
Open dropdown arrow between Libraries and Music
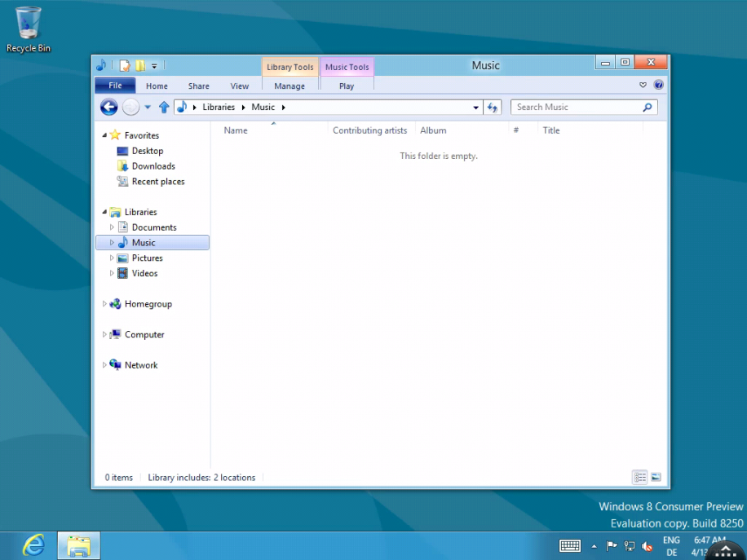click(x=243, y=108)
